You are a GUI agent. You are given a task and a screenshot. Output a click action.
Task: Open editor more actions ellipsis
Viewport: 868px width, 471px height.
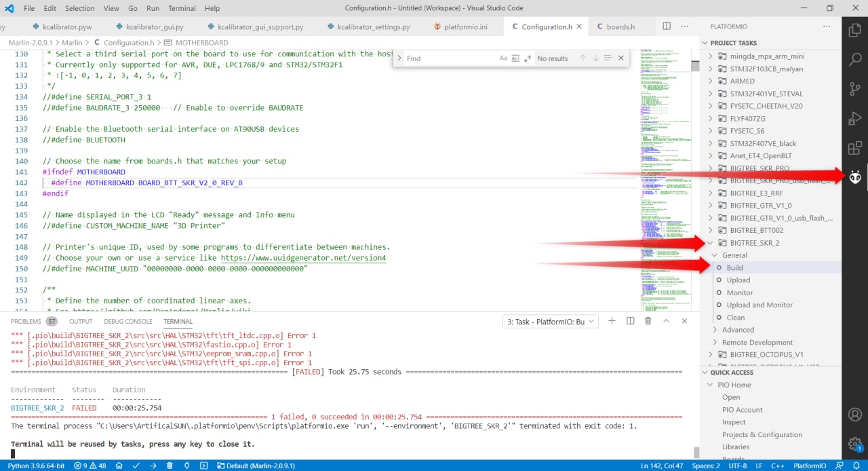686,26
